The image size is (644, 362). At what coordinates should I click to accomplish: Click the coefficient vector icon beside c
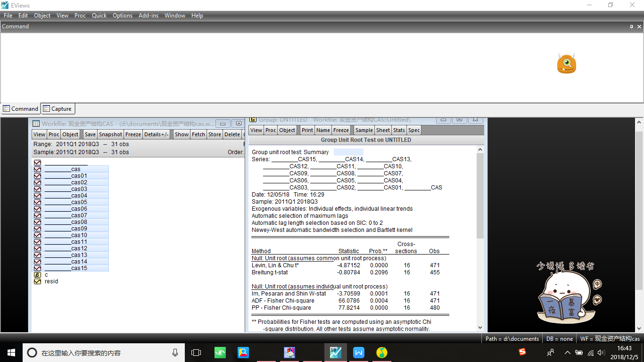37,275
